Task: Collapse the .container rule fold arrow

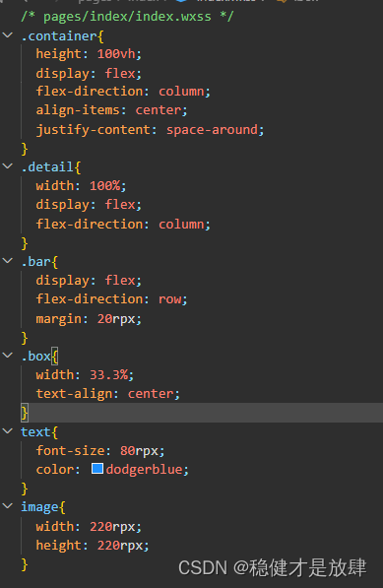Action: [8, 35]
